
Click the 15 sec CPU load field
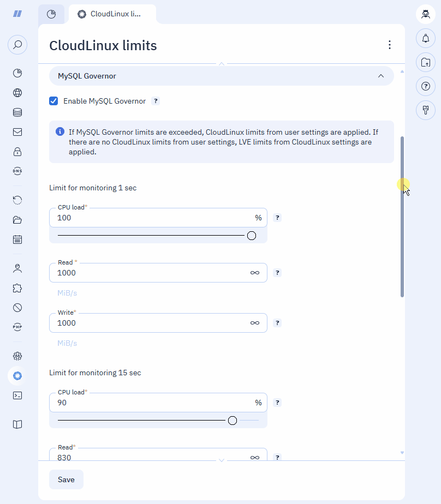click(x=158, y=403)
